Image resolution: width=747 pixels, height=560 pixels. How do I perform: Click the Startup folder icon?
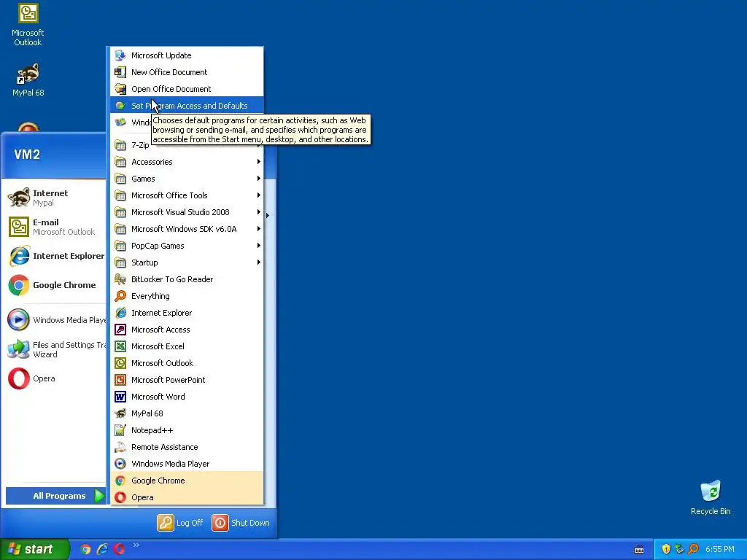tap(120, 262)
